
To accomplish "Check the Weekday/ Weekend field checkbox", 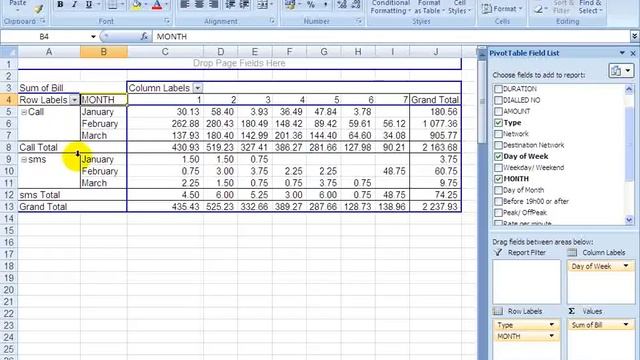I will pyautogui.click(x=498, y=167).
